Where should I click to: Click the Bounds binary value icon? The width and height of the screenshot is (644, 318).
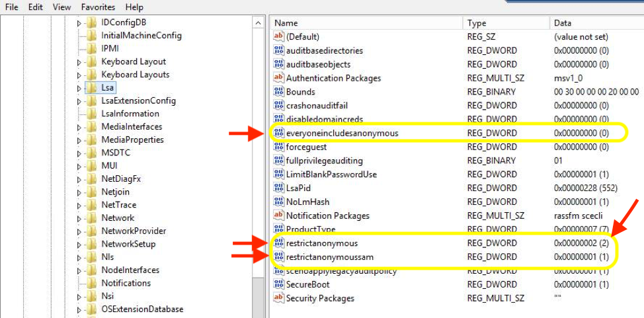[x=279, y=92]
